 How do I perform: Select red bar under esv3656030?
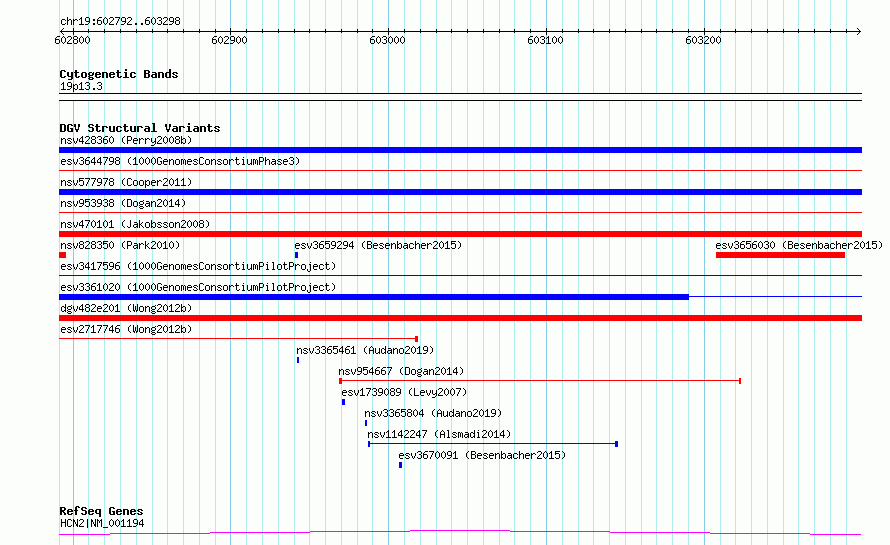pos(780,255)
